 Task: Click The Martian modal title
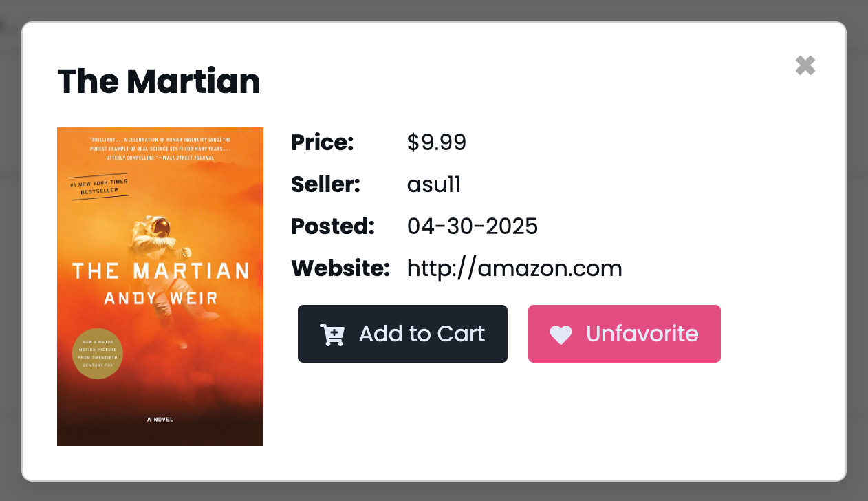tap(159, 81)
